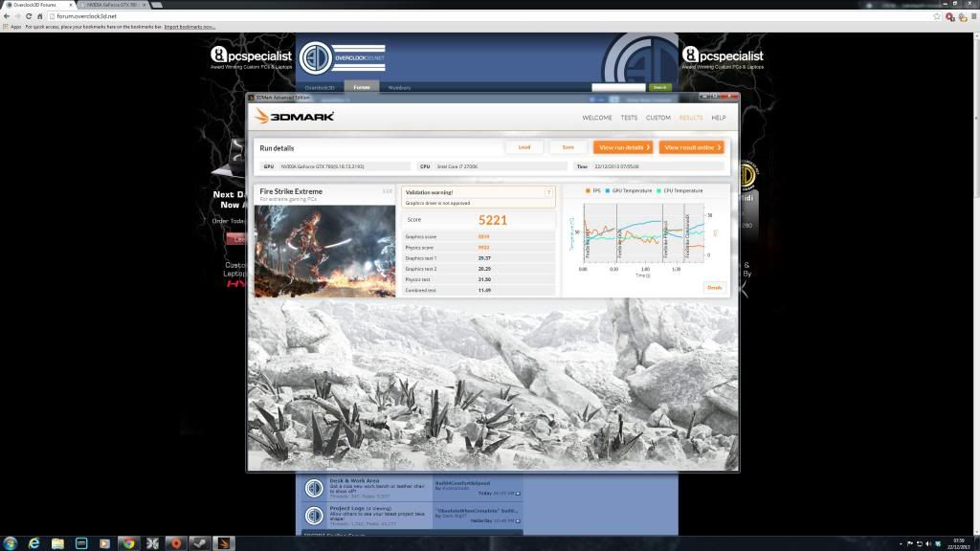Select the Physics test result row
This screenshot has width=980, height=551.
point(479,280)
